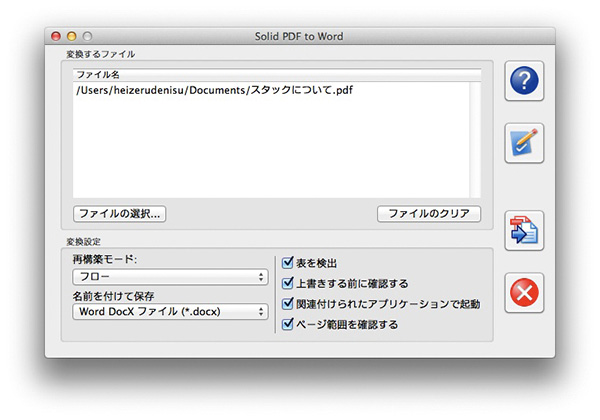Viewport: 600px width, 420px height.
Task: Toggle the ページ範囲を確認する checkbox
Action: 288,324
